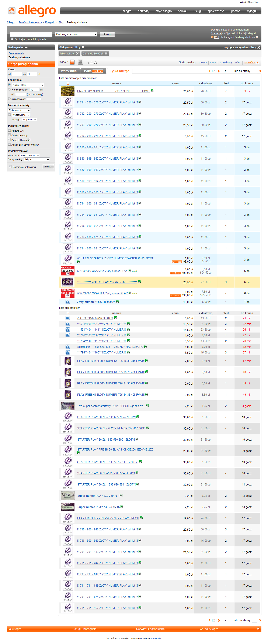Switch to the 'Tylko Kup Teraz!' tab

(93, 71)
